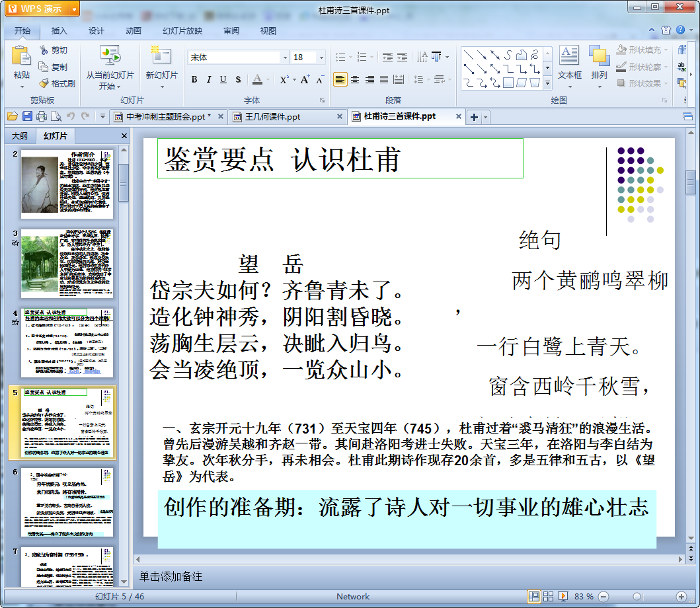Expand the New Slide dropdown arrow
Viewport: 700px width, 608px height.
161,86
